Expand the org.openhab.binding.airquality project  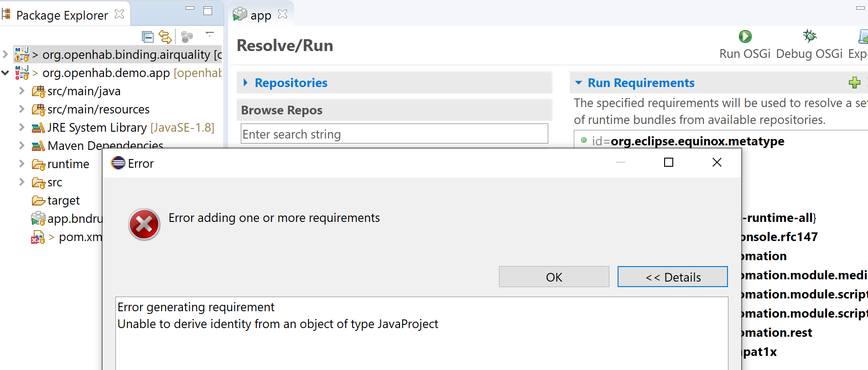pos(5,55)
